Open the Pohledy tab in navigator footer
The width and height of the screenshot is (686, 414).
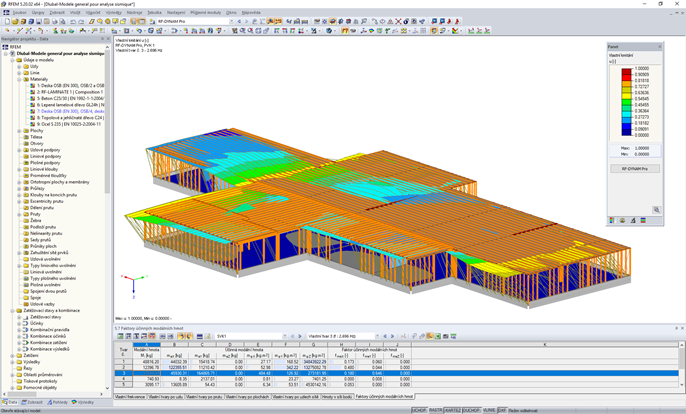coord(58,402)
